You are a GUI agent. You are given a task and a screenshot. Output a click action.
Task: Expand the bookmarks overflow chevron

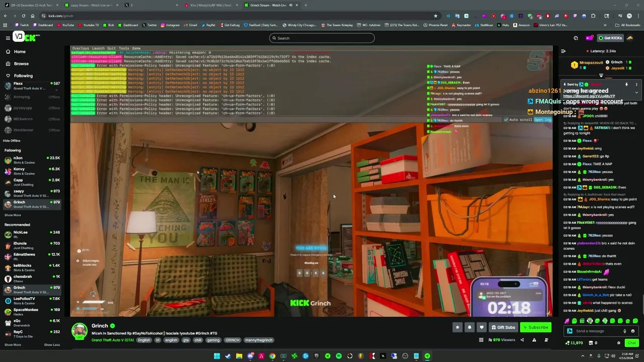coord(605,25)
